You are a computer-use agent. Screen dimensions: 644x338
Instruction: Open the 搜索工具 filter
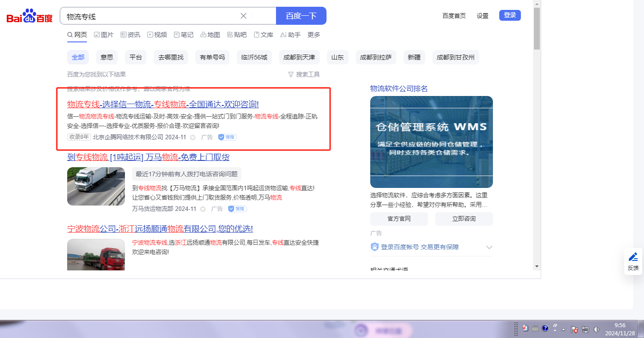[304, 74]
